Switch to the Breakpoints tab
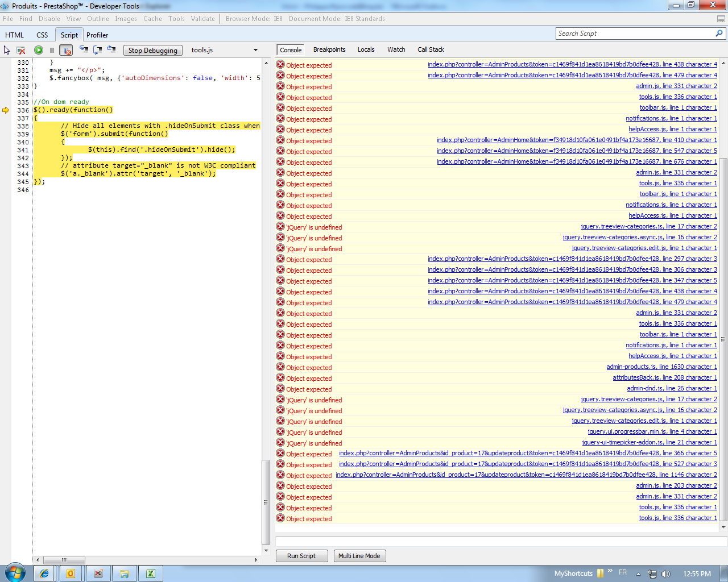The height and width of the screenshot is (582, 728). pos(329,49)
